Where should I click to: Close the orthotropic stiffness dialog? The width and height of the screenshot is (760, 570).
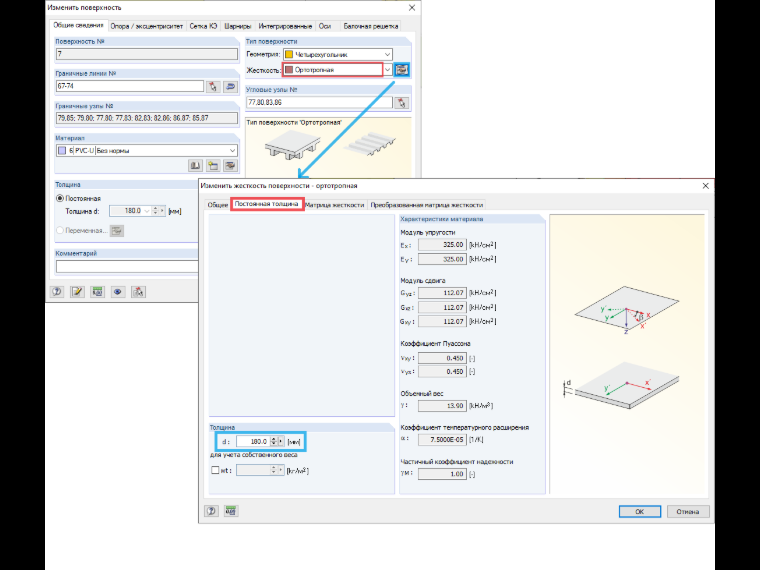pyautogui.click(x=705, y=186)
